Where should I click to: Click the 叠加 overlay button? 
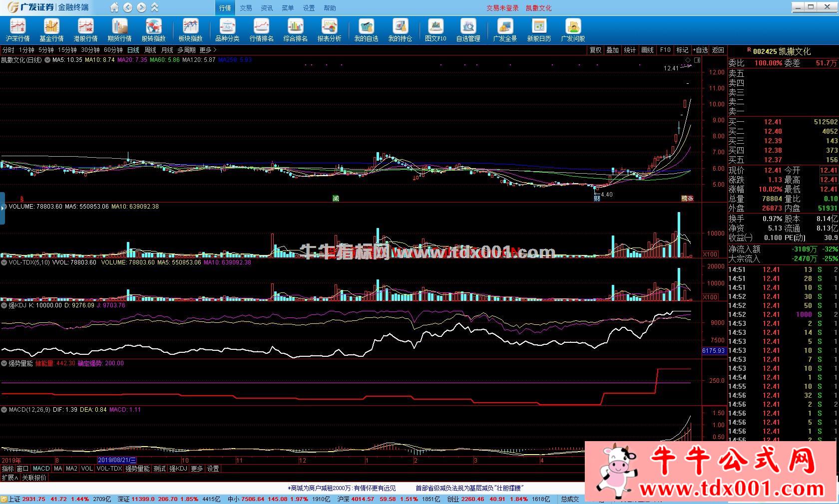[x=613, y=50]
